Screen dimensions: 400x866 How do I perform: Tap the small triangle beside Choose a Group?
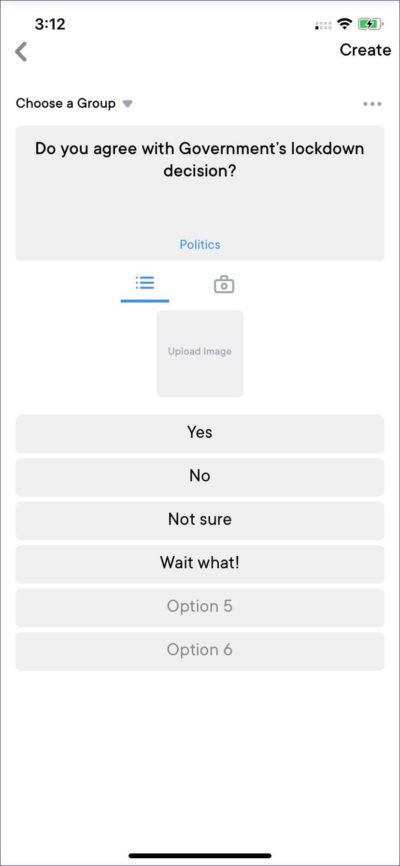[128, 104]
